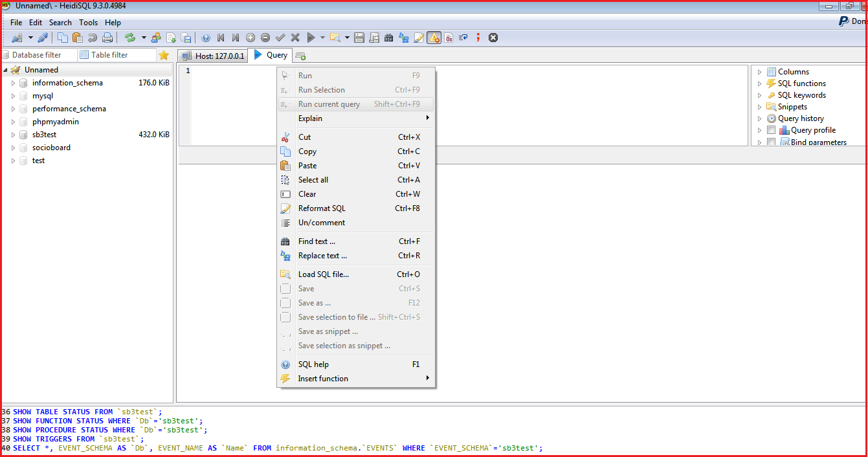Click the blue Help question-mark toolbar icon
Screen dimensions: 868x457
[x=206, y=38]
